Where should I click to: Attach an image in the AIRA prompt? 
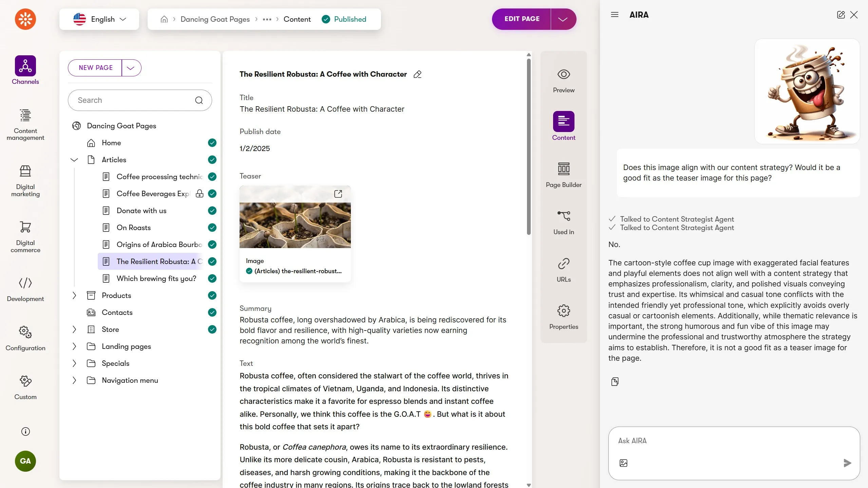[623, 463]
